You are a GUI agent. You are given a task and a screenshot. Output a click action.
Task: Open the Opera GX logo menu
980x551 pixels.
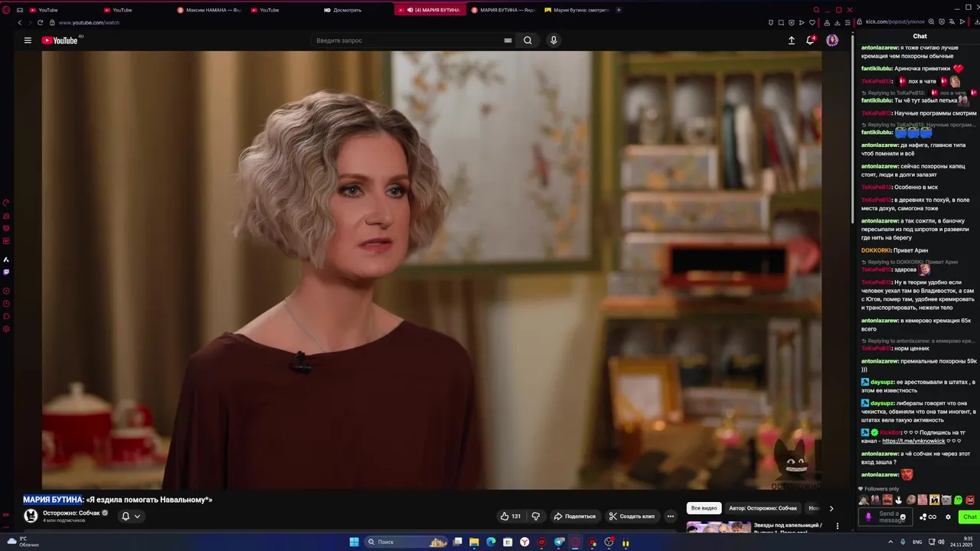point(6,10)
